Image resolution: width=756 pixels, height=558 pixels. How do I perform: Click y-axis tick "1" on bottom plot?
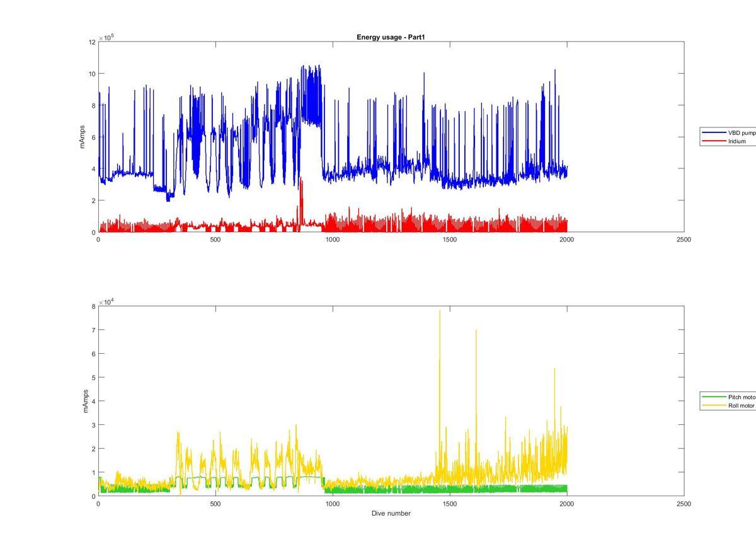(94, 472)
